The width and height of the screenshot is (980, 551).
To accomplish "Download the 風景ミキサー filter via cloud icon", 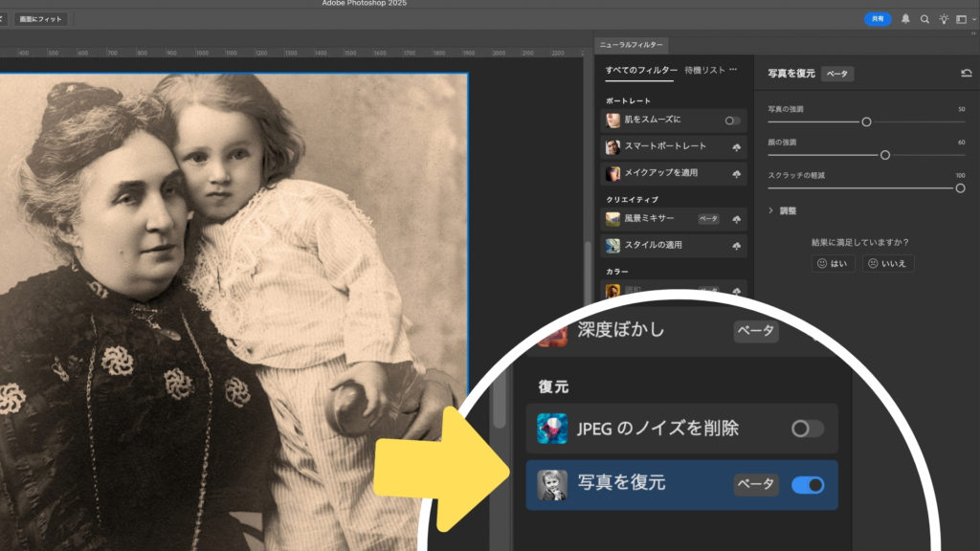I will click(x=736, y=219).
